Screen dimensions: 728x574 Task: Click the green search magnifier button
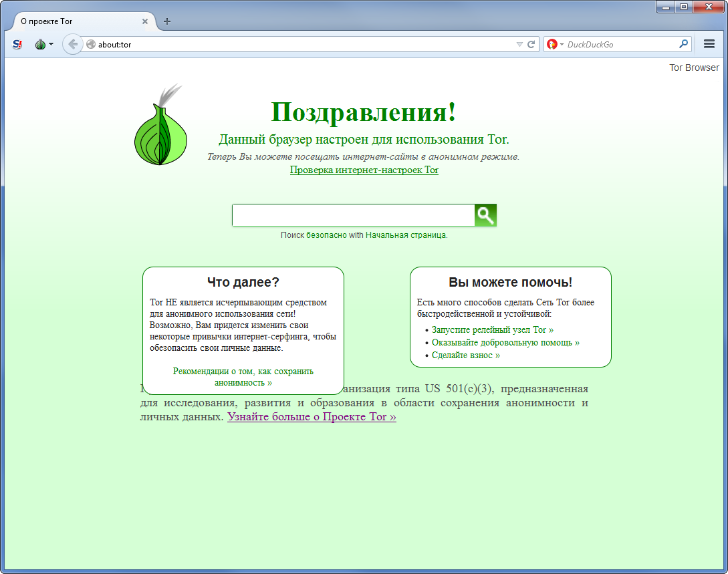click(x=485, y=215)
